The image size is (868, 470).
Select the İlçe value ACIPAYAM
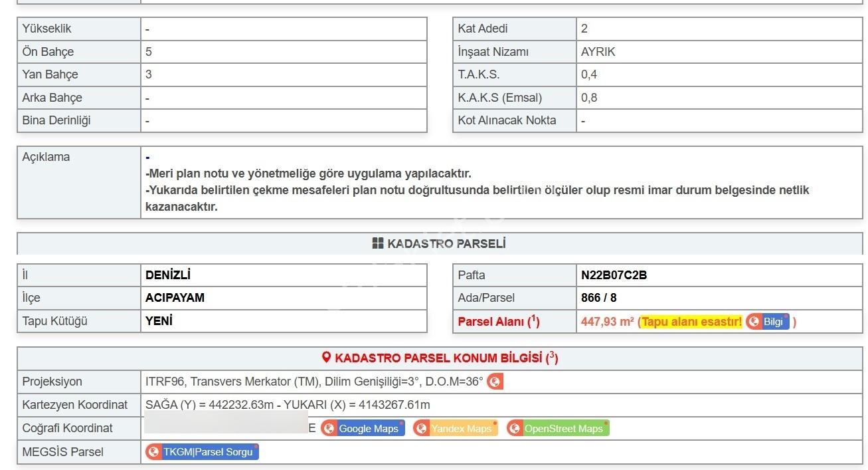tap(175, 298)
